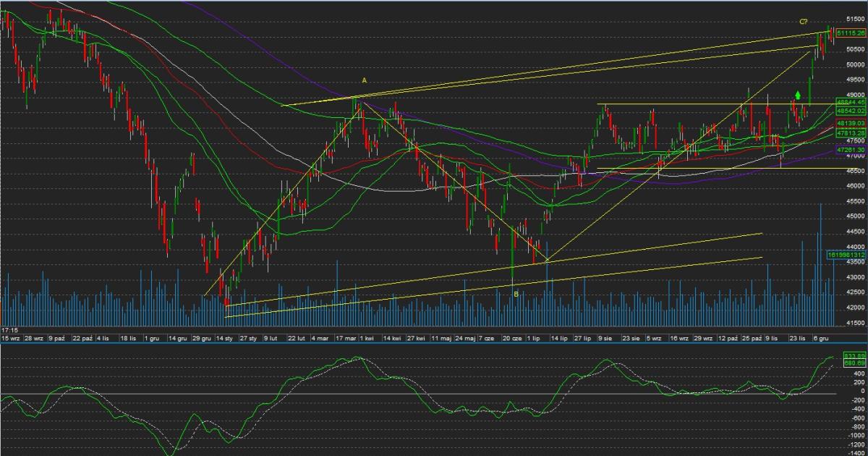The height and width of the screenshot is (456, 868).
Task: Click the purple moving average tag 47261.30
Action: (x=851, y=149)
